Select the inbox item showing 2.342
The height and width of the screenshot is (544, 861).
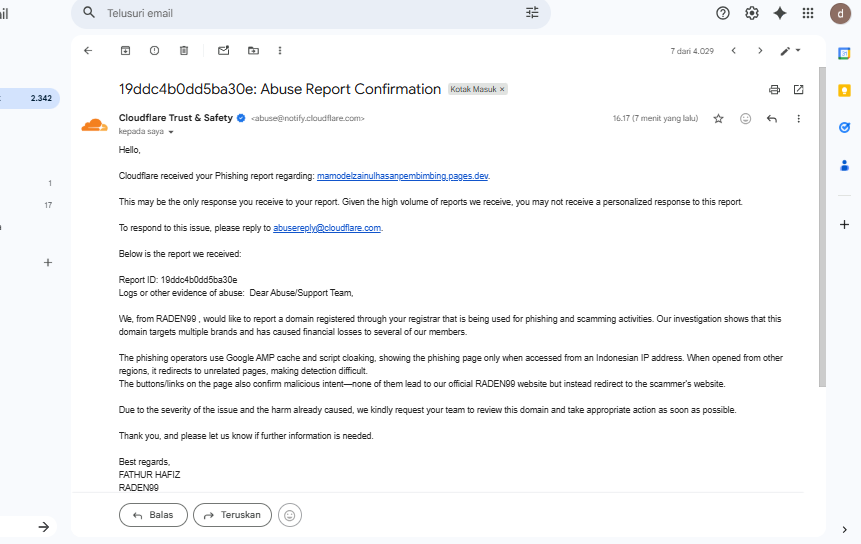(30, 98)
